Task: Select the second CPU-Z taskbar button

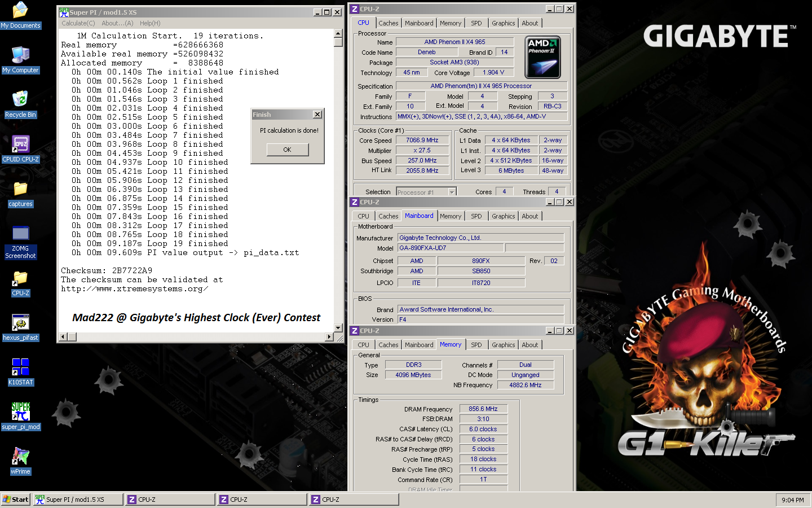Action: (262, 500)
